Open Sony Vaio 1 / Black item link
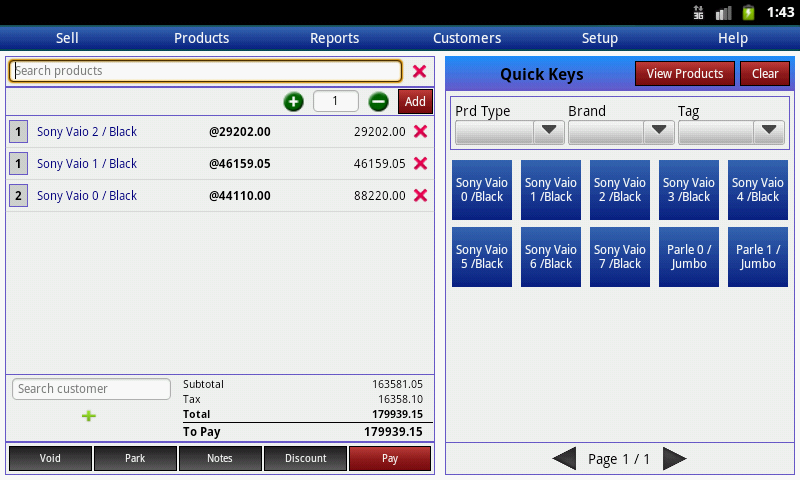 [87, 163]
